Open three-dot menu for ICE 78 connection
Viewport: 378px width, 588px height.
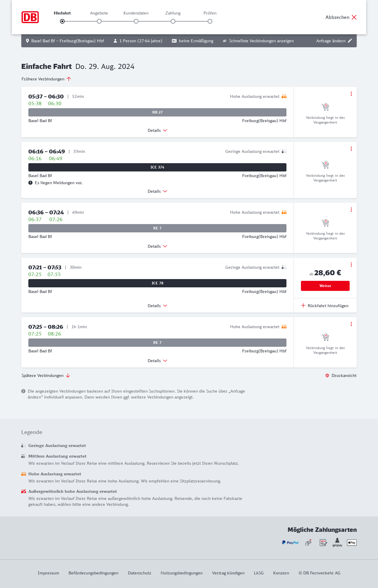pos(351,265)
